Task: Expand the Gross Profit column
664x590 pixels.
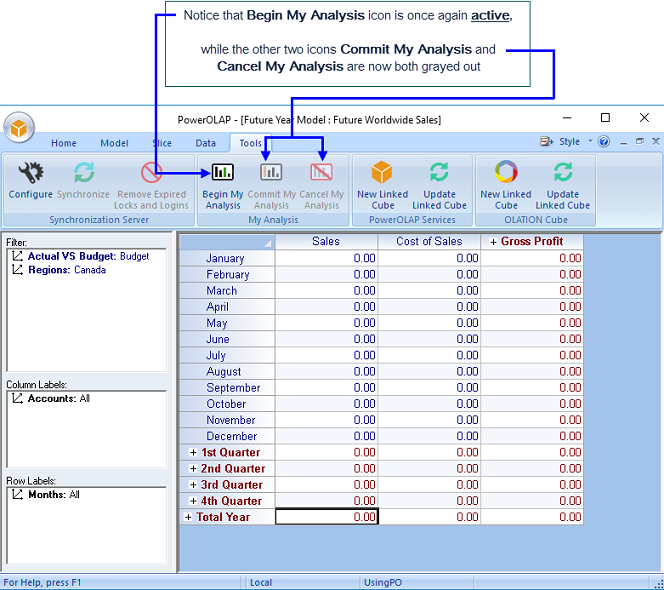Action: pyautogui.click(x=493, y=242)
